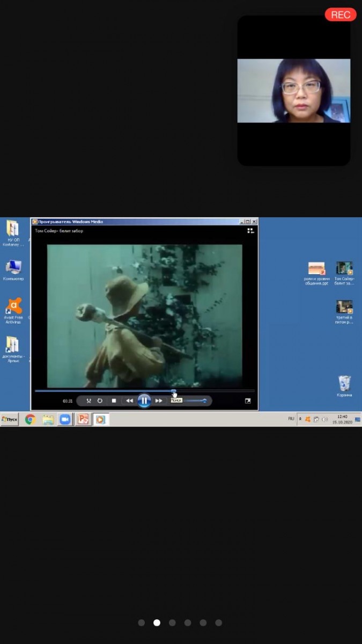Select the Корзина recycle bin icon

(344, 384)
